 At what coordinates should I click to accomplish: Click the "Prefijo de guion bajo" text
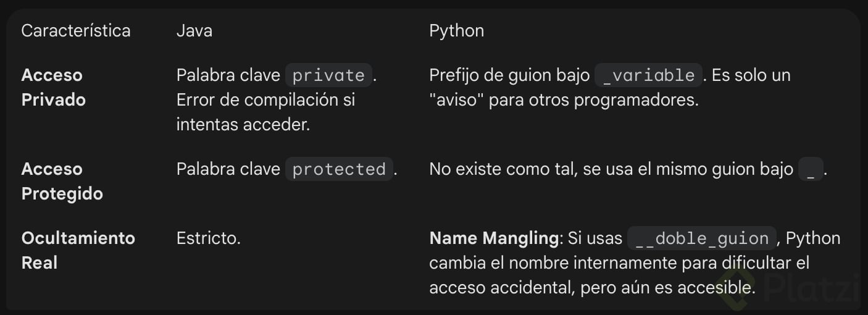tap(509, 75)
